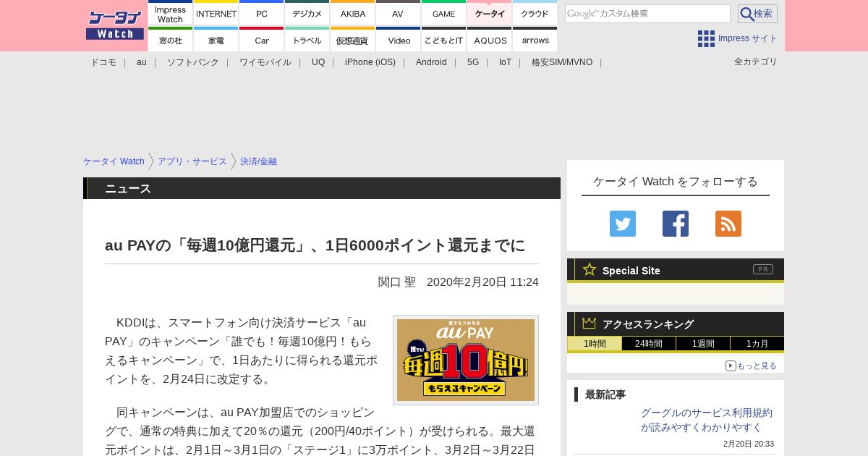The width and height of the screenshot is (868, 456).
Task: Open the グーグルのサービス利用規約 article link
Action: click(706, 420)
